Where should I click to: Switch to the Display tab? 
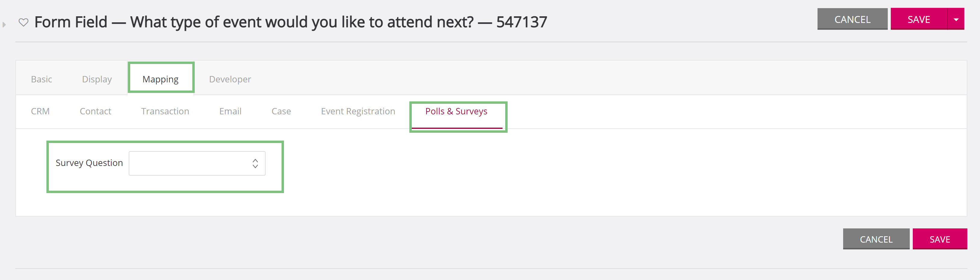pyautogui.click(x=97, y=79)
